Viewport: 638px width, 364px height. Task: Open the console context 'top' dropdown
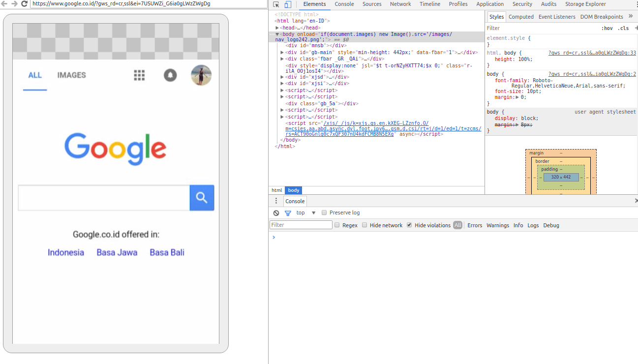click(x=306, y=212)
